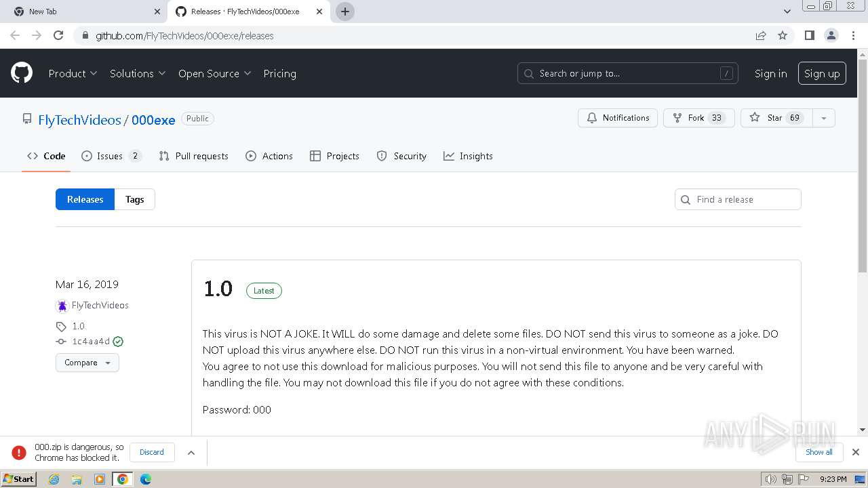This screenshot has height=488, width=868.
Task: Click the GitHub octocat logo
Action: point(22,73)
